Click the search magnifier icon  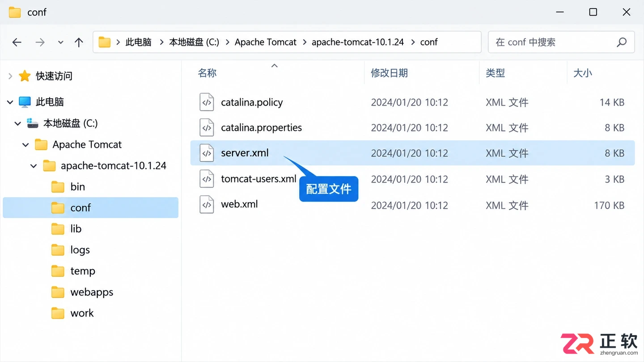click(x=622, y=42)
